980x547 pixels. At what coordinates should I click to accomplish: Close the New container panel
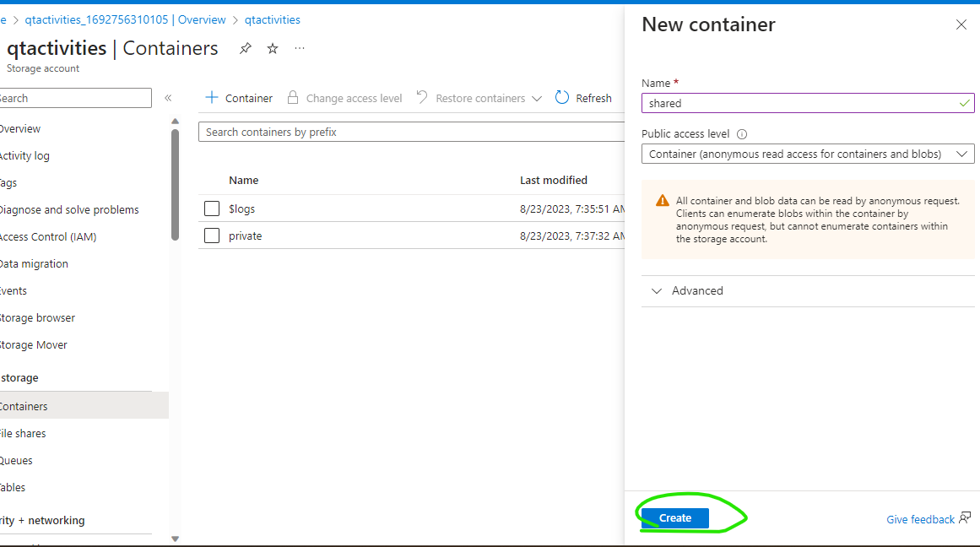pos(961,24)
